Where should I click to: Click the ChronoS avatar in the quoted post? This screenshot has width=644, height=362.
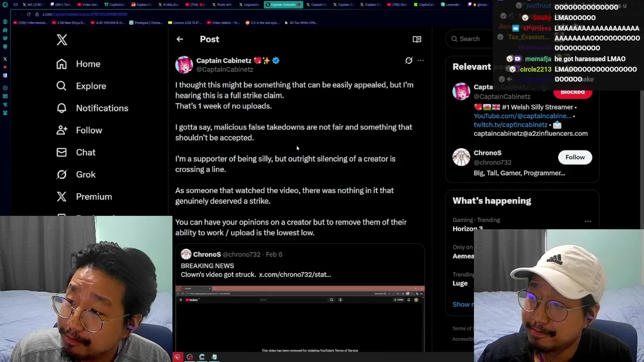pyautogui.click(x=186, y=254)
